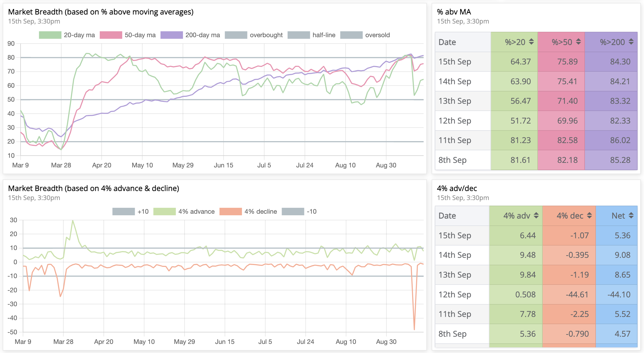Sort table by %>50 column arrows
The width and height of the screenshot is (644, 353).
coord(578,42)
